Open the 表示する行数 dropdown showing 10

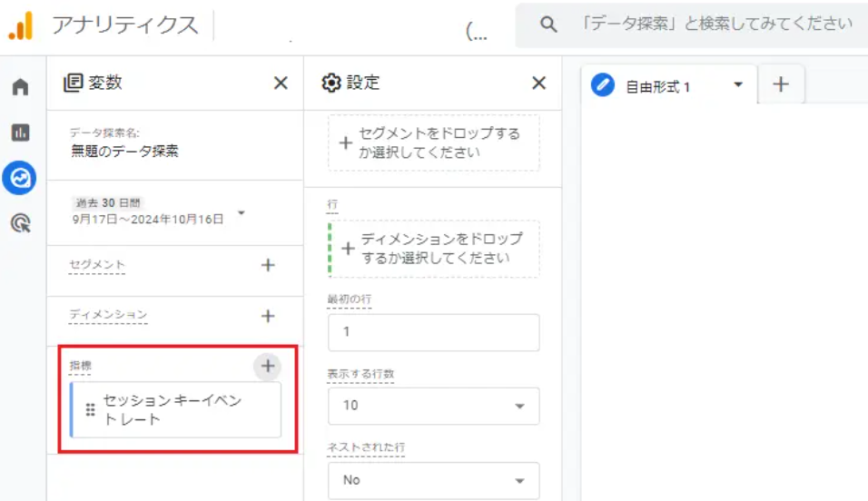click(433, 406)
